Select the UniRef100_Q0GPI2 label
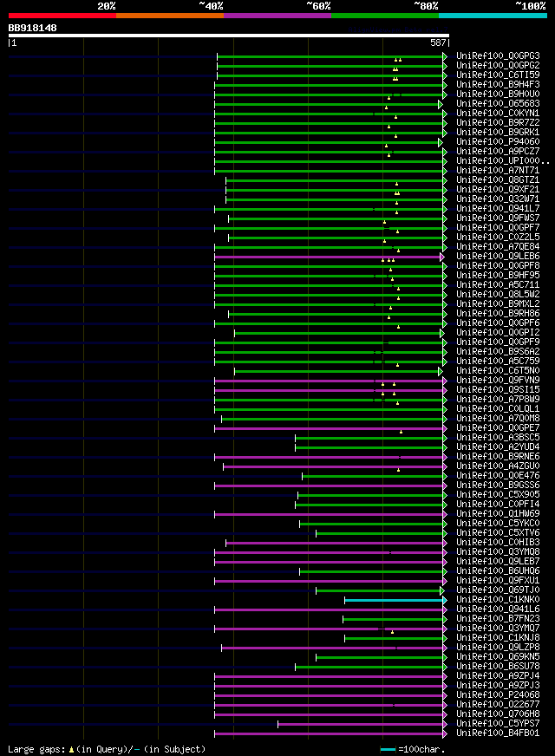 click(498, 333)
